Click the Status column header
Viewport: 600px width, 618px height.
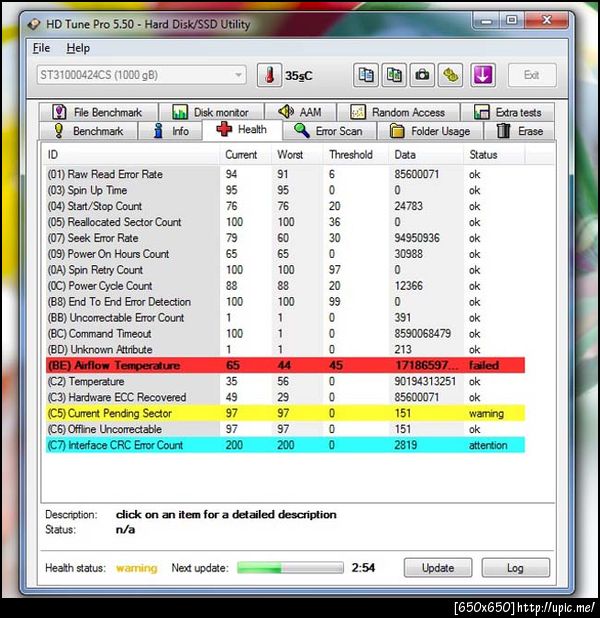(494, 155)
